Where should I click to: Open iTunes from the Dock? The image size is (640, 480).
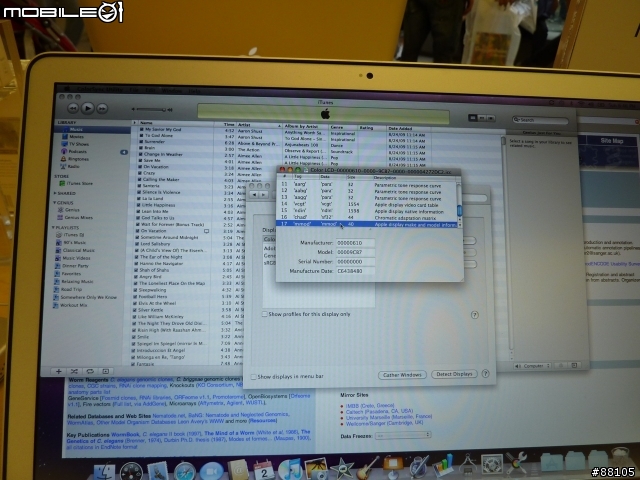[x=290, y=469]
